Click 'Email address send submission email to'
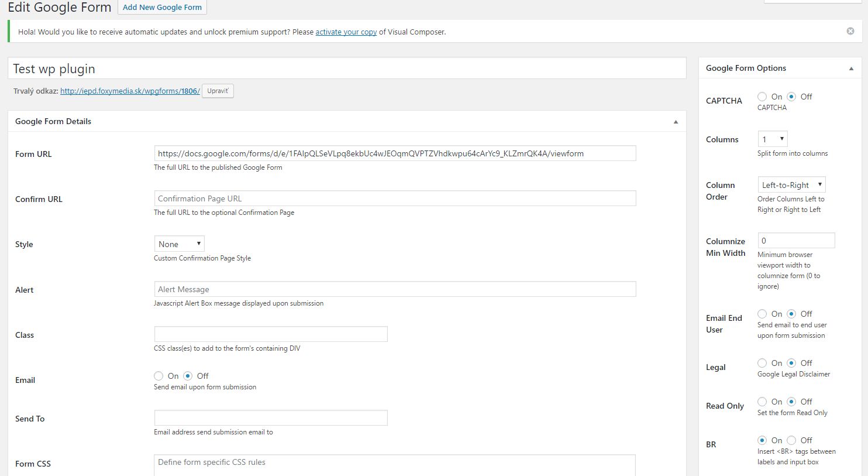This screenshot has width=868, height=476. pos(213,432)
